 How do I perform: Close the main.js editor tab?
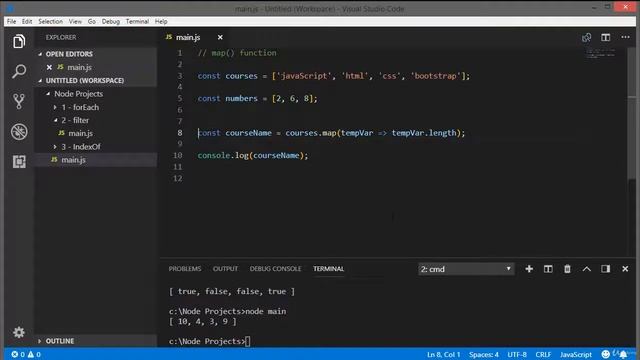pos(220,37)
